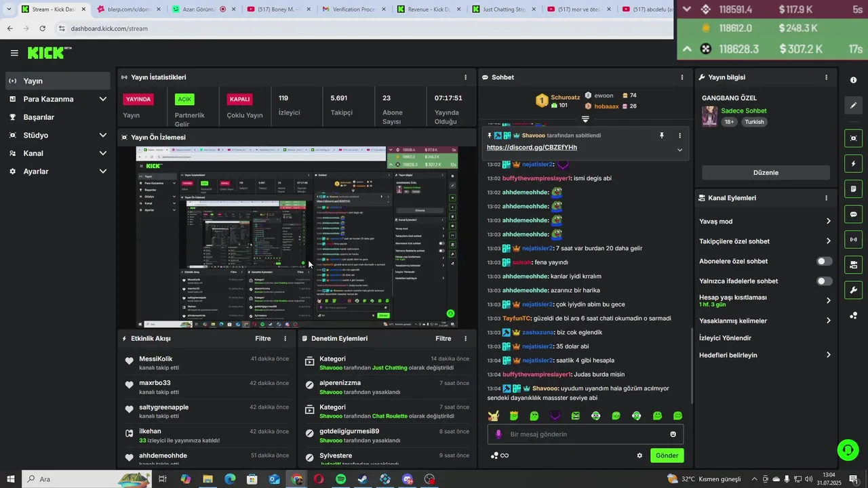
Task: Click the screen capture frame icon in the right sidebar
Action: point(853,138)
